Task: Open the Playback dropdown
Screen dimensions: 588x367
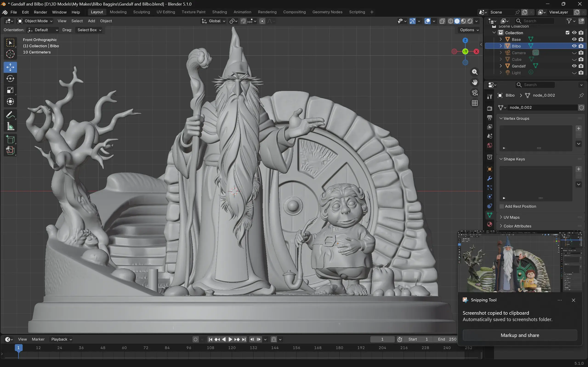Action: (x=62, y=339)
